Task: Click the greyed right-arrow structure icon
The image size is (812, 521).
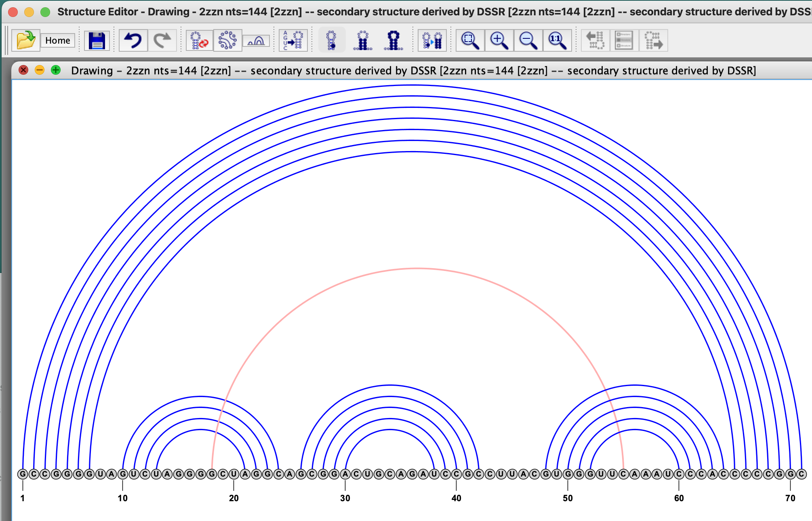Action: click(x=653, y=40)
